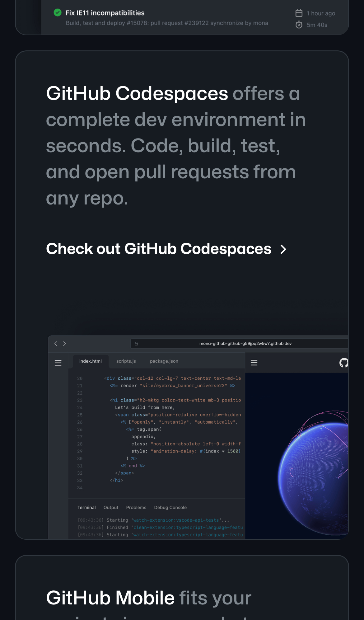364x620 pixels.
Task: Open the Fix IE11 incompatibilities workflow run
Action: click(x=105, y=13)
